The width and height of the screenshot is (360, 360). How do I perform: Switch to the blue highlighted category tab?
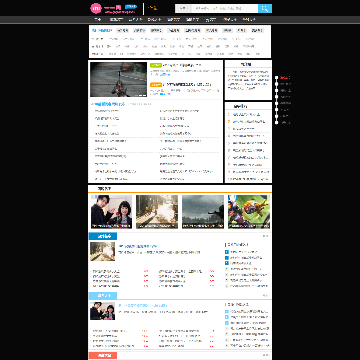click(102, 30)
